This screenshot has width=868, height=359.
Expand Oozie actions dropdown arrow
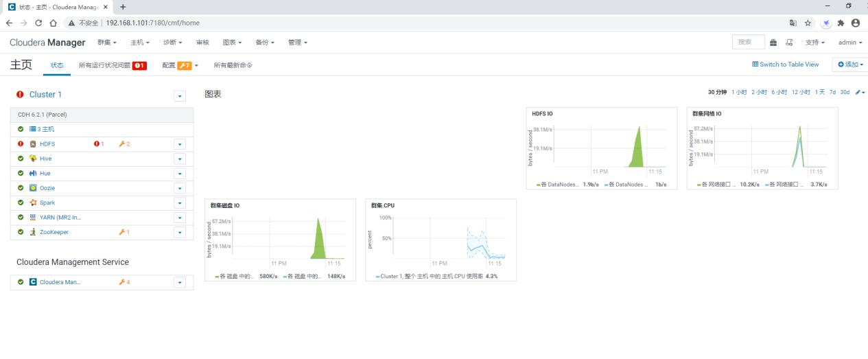click(x=180, y=188)
